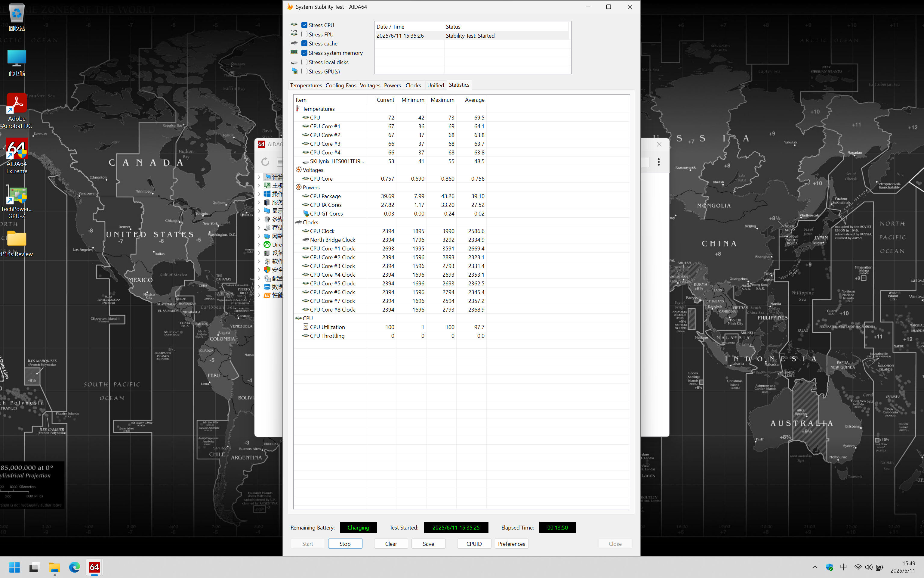Open the Voltages tab
Screen dimensions: 924x578
(370, 85)
